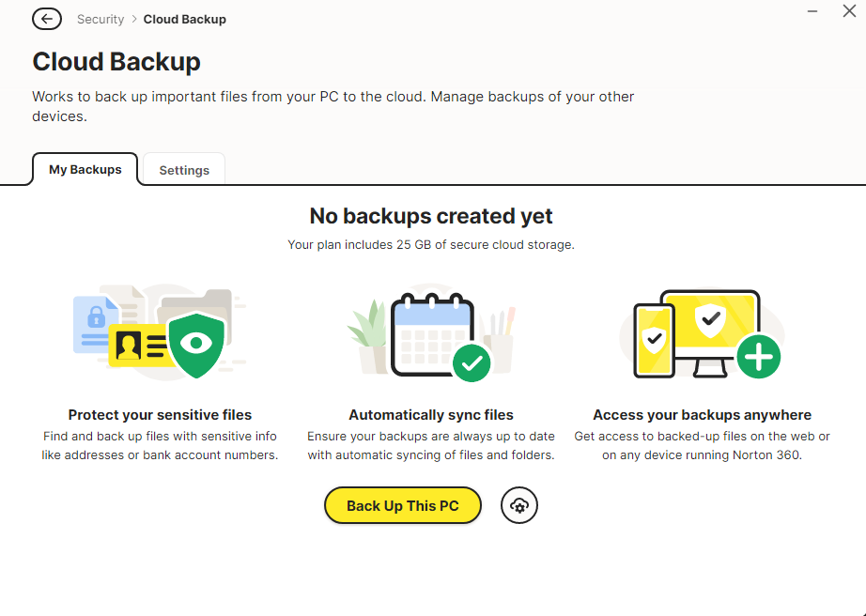866x616 pixels.
Task: Go to Security in the breadcrumb
Action: tap(101, 19)
